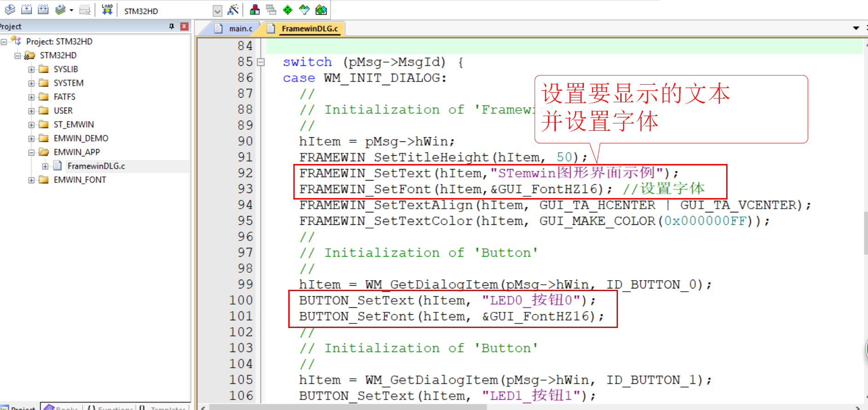Select the EMWIN_FONT folder label
The height and width of the screenshot is (410, 868).
(x=80, y=180)
